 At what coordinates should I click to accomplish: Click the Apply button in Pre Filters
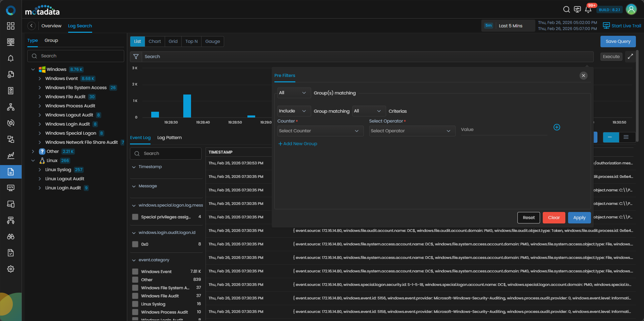579,218
